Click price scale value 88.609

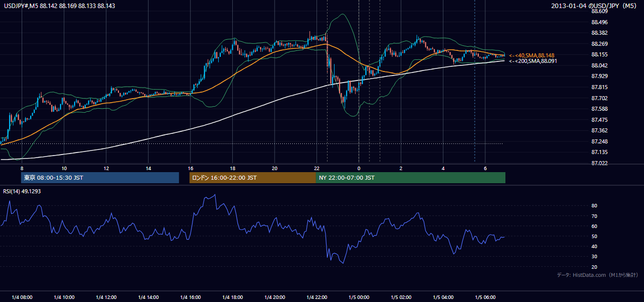599,11
